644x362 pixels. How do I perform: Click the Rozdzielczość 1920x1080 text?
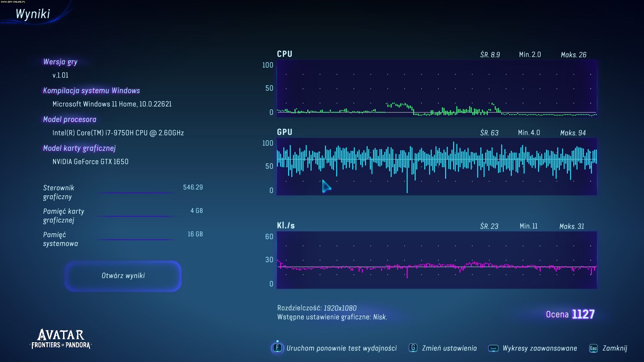(317, 308)
